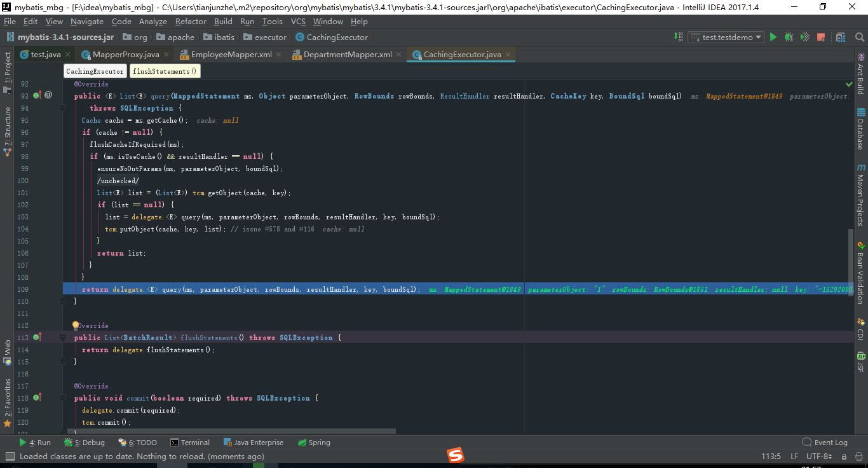
Task: Start debugging with the bug icon
Action: (x=789, y=37)
